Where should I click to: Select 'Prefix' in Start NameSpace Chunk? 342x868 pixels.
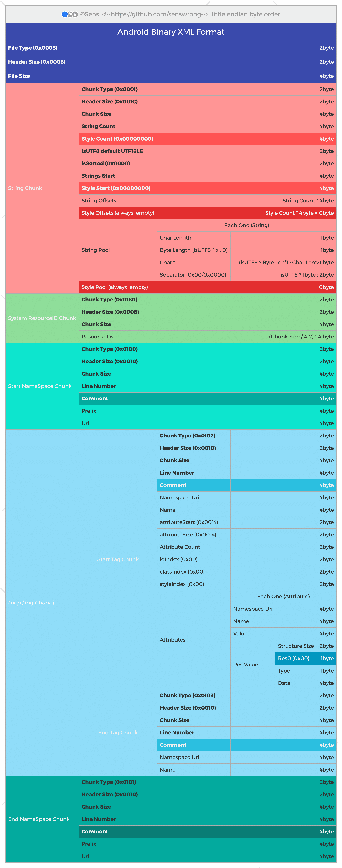tap(208, 411)
